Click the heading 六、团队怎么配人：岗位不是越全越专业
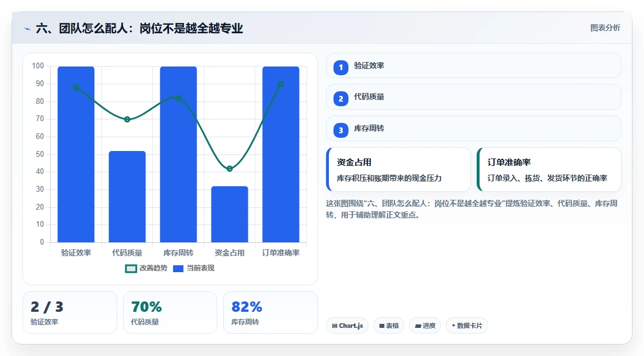The image size is (644, 356). 139,28
